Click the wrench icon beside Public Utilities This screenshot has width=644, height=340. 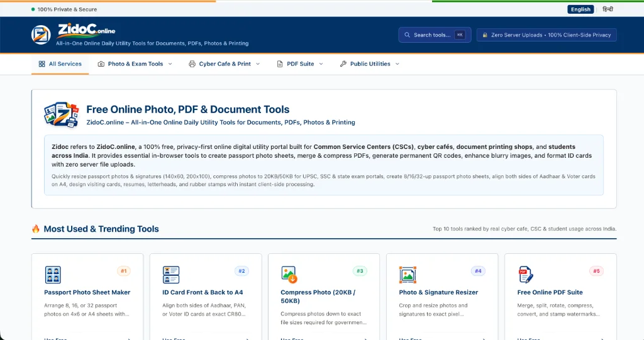[x=343, y=64]
